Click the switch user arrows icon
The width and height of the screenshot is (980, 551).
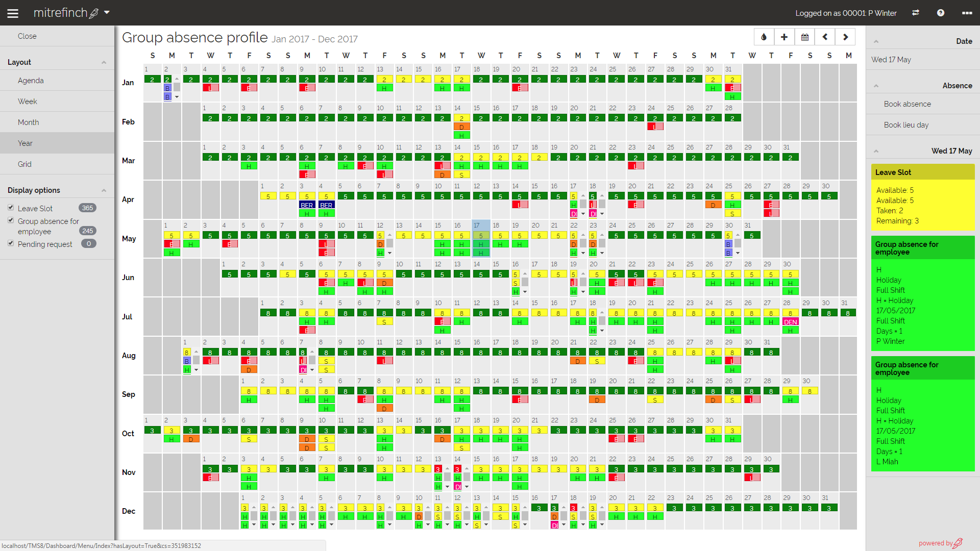916,13
